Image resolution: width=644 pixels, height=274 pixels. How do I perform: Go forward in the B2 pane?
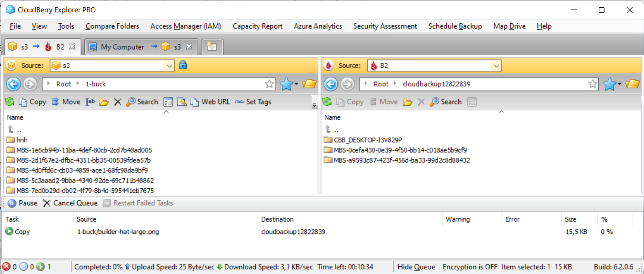point(348,84)
